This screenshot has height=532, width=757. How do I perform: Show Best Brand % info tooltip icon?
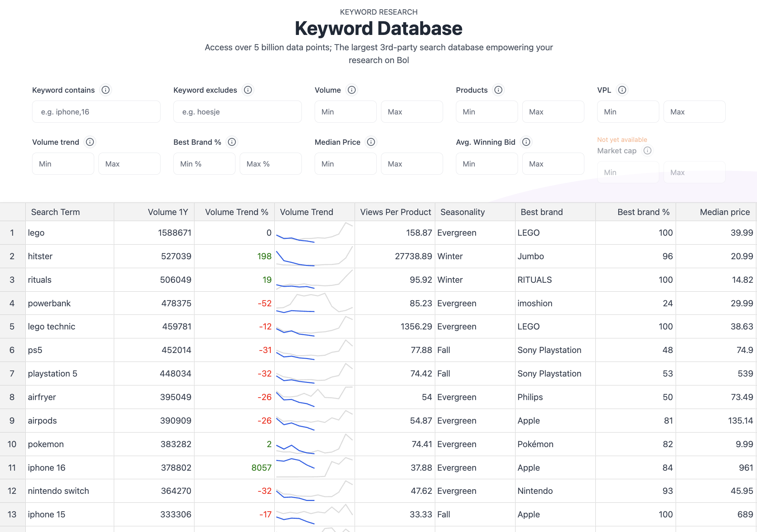point(232,142)
